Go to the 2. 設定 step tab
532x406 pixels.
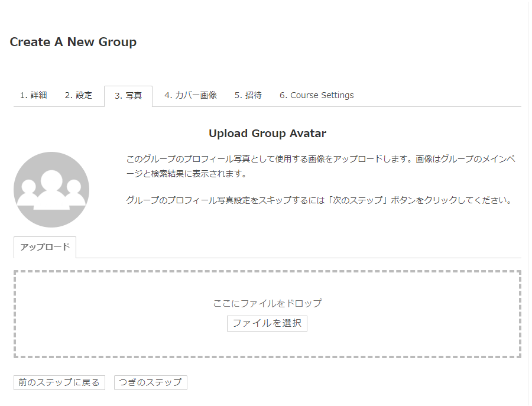79,95
